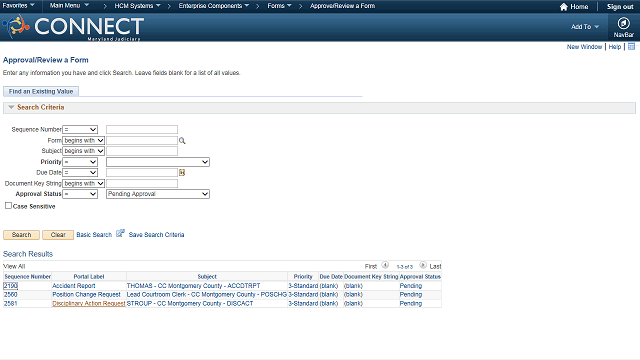The width and height of the screenshot is (640, 360).
Task: Open the Favorites menu
Action: (x=18, y=6)
